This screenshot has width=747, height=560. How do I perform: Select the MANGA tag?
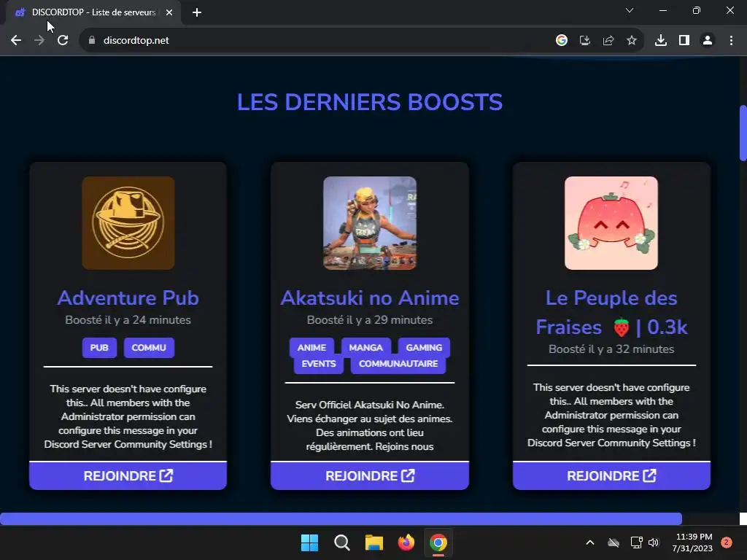366,348
